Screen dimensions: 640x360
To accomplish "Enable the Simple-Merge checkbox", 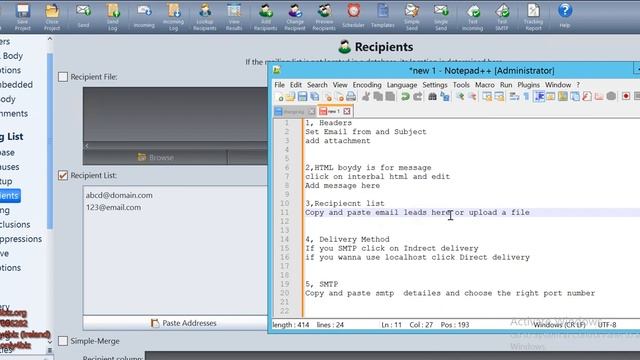I will (63, 341).
